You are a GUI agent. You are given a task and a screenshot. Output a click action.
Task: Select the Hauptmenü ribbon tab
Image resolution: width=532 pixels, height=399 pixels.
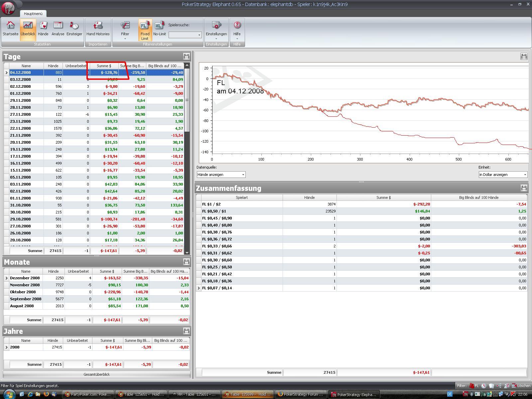[33, 14]
